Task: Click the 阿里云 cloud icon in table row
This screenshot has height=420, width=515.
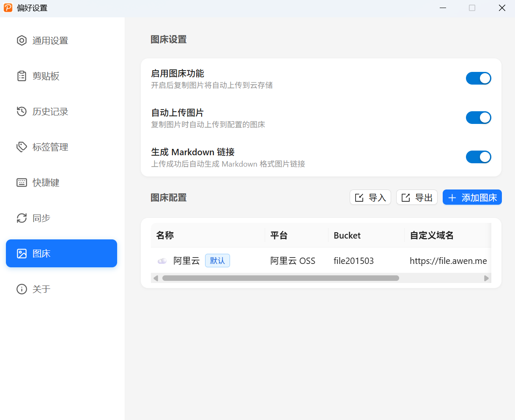Action: [x=162, y=261]
